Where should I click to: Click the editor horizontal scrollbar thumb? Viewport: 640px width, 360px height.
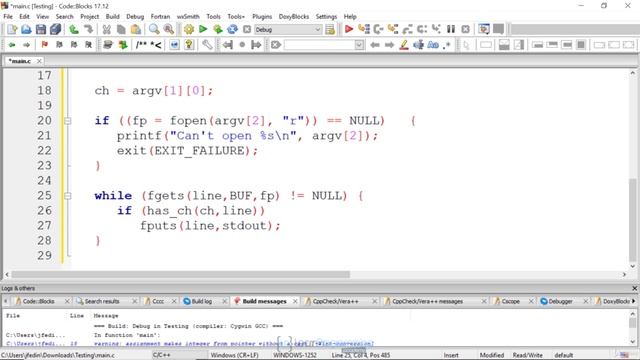tap(180, 275)
